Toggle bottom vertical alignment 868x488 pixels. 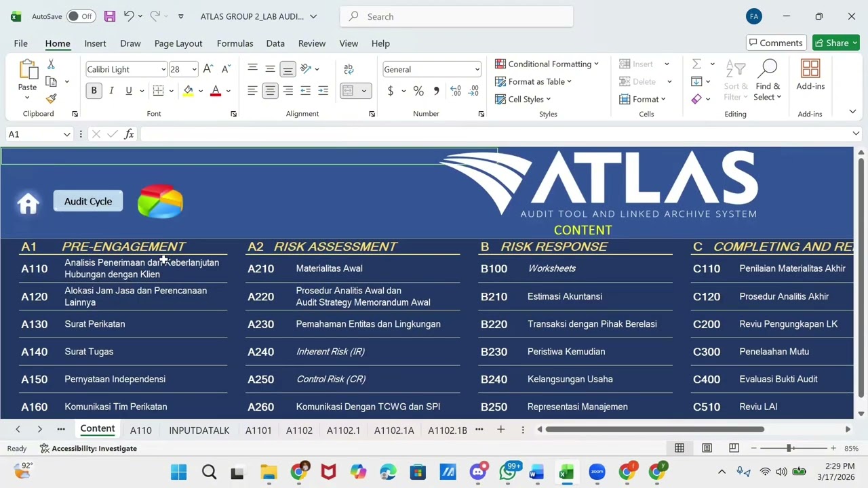click(x=288, y=69)
